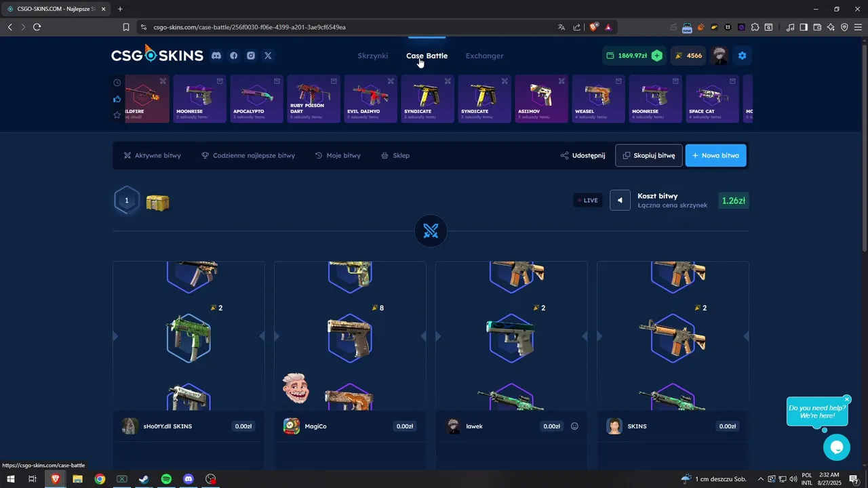Screen dimensions: 868x488
Task: Open the WEASEL drop card
Action: tap(598, 98)
